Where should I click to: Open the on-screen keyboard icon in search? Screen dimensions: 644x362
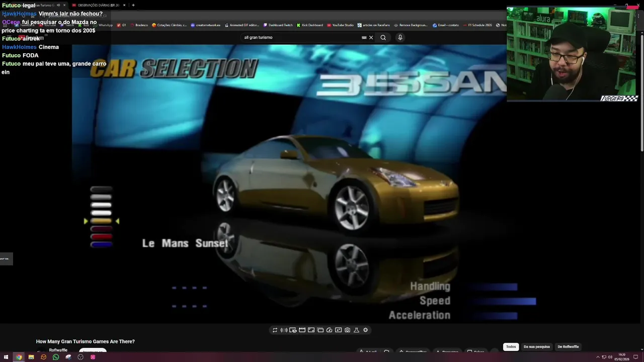[x=364, y=37]
